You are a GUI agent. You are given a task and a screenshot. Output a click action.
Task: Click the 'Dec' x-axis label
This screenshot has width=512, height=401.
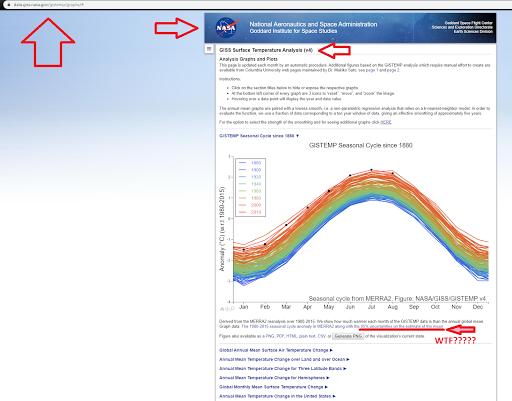(478, 307)
